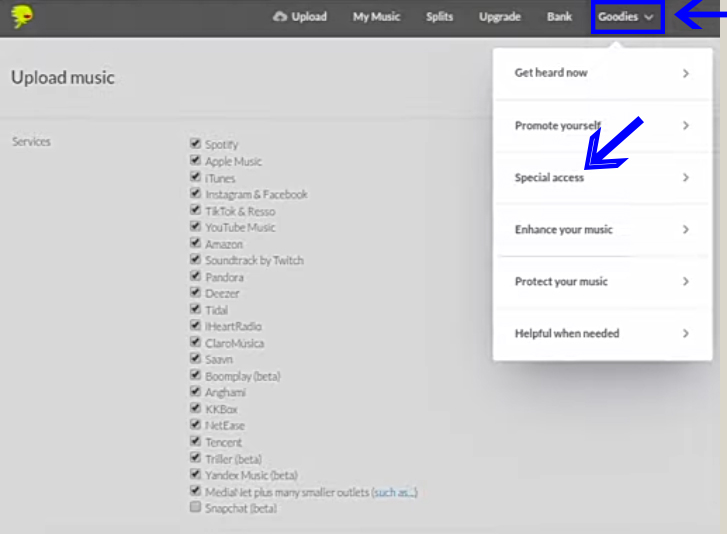Enable the Snapchat (beta) checkbox
Viewport: 727px width, 534px height.
pyautogui.click(x=195, y=507)
